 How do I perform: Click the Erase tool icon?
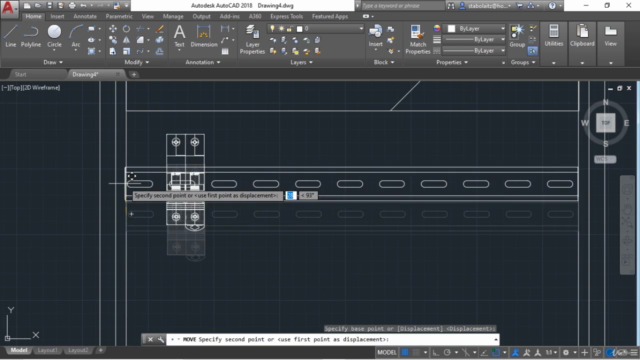pyautogui.click(x=160, y=29)
